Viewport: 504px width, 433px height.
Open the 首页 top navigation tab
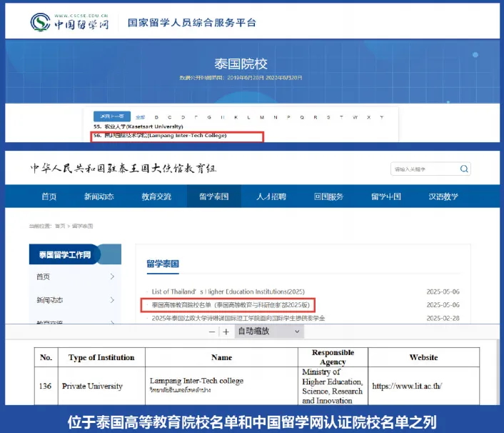(x=49, y=196)
